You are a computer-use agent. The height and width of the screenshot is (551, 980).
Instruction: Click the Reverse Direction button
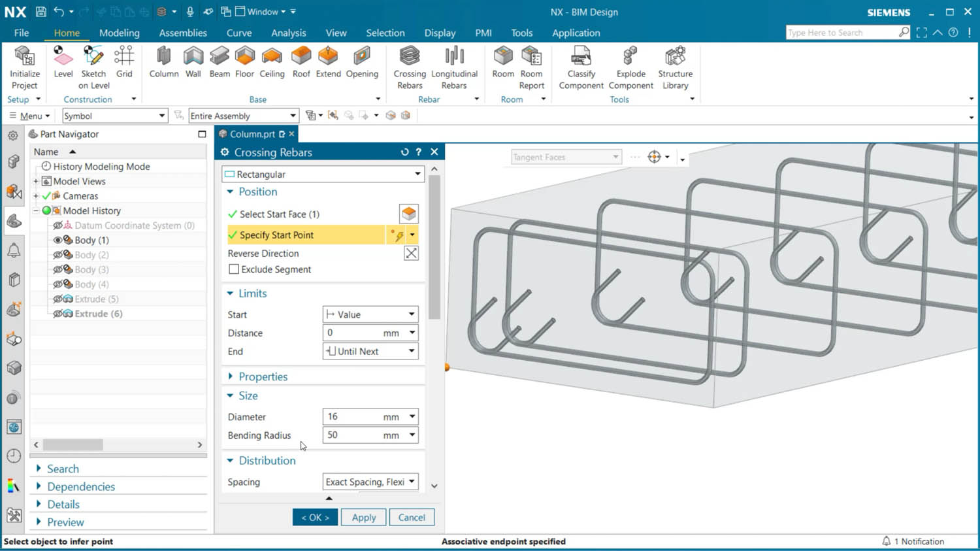pyautogui.click(x=411, y=253)
